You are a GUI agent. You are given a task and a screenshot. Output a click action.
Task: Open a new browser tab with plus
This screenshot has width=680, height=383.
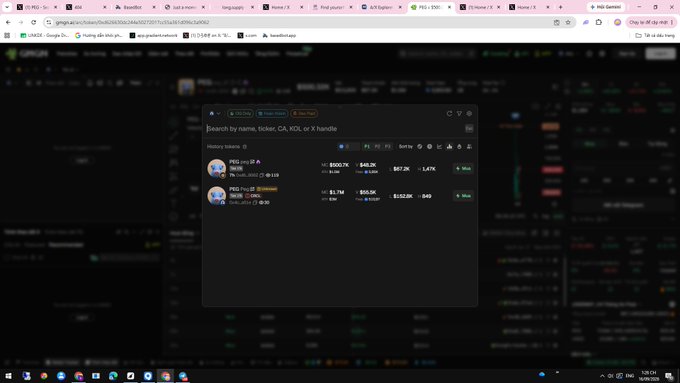pyautogui.click(x=560, y=7)
